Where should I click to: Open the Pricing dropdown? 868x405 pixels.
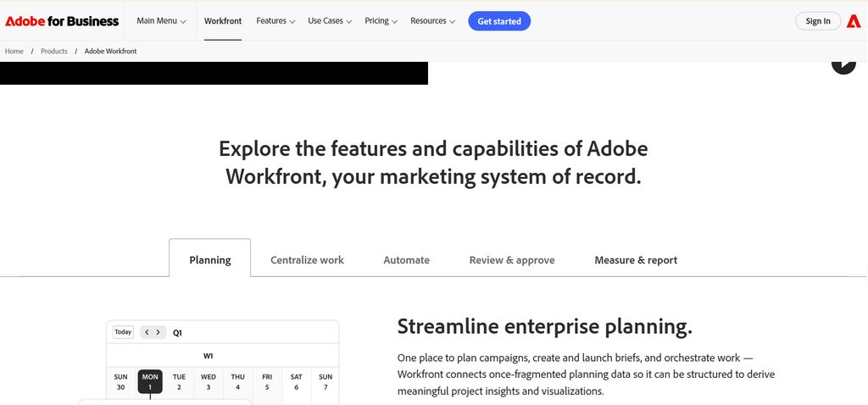coord(381,21)
